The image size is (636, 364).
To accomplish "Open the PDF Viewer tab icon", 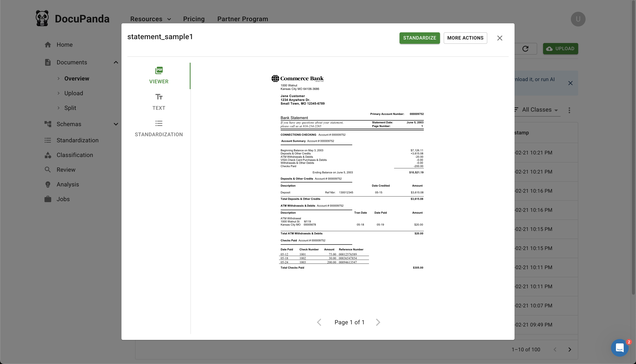I will (x=159, y=71).
